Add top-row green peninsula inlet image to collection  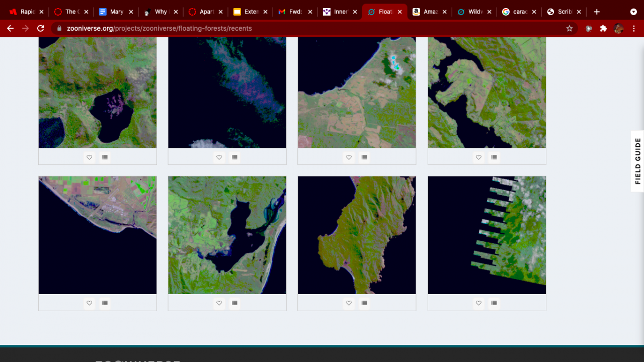tap(494, 157)
